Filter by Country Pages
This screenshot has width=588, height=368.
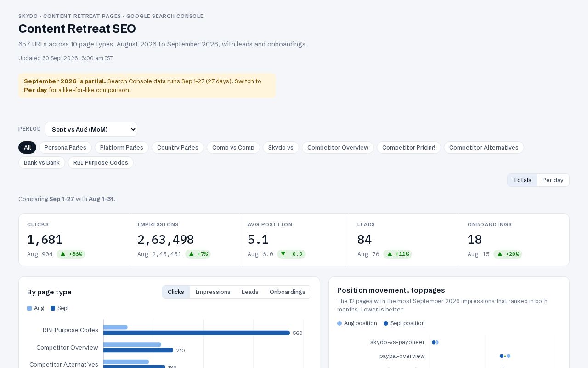[178, 147]
